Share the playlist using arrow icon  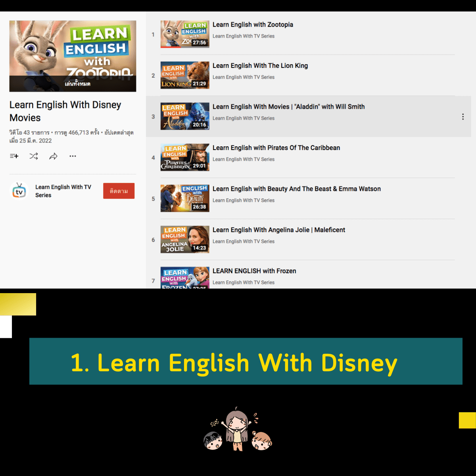pyautogui.click(x=53, y=156)
